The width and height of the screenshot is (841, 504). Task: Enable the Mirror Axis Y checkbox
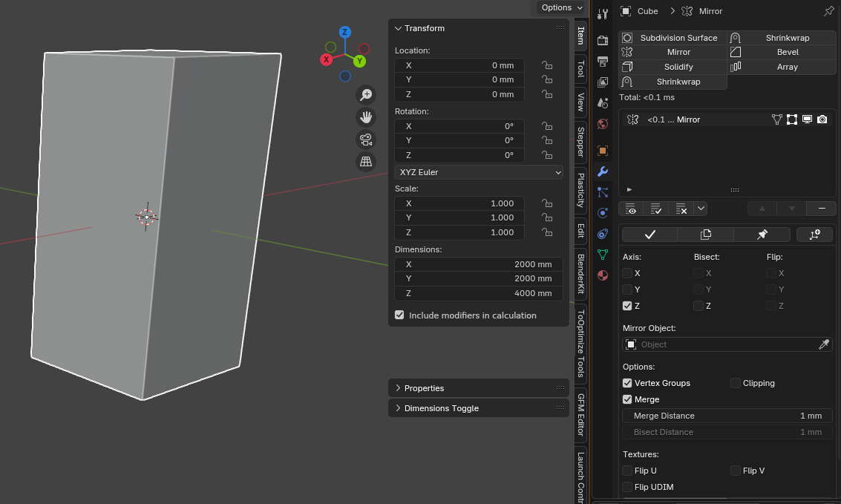(x=627, y=289)
